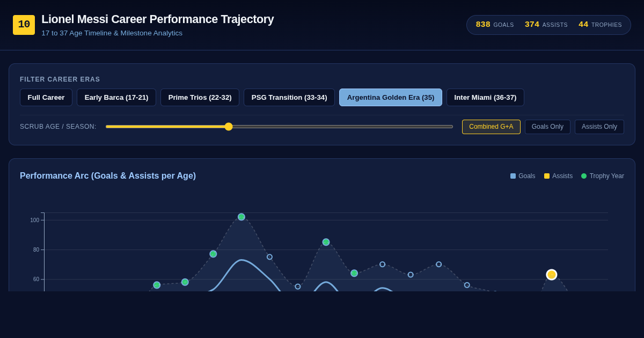644x338 pixels.
Task: Click the 100 y-axis label
Action: coord(34,220)
